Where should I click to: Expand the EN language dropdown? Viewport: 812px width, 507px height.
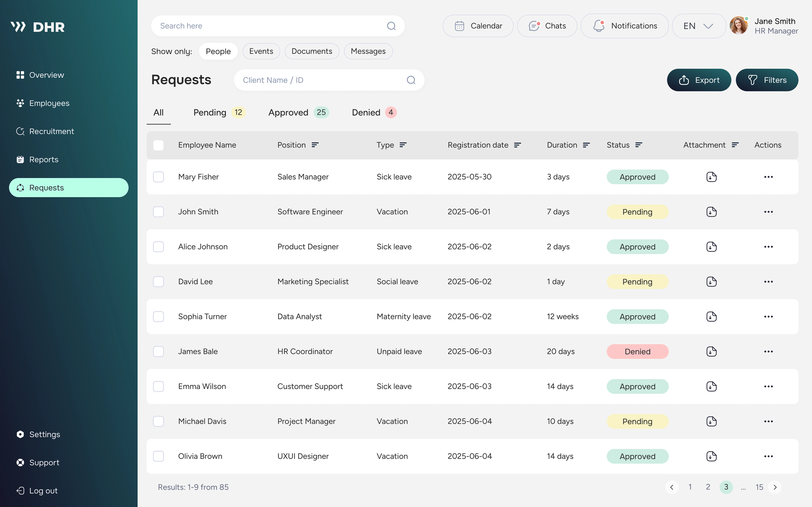[699, 26]
